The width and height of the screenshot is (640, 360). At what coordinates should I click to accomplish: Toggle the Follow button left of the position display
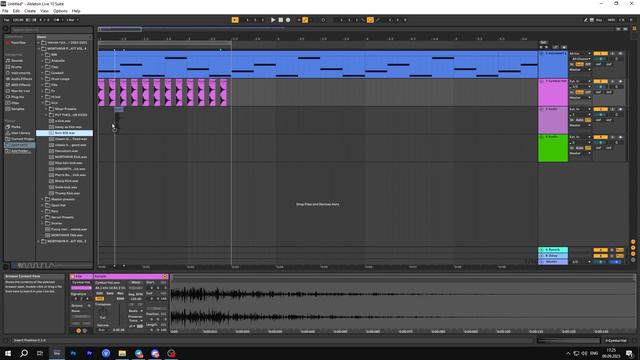(235, 20)
